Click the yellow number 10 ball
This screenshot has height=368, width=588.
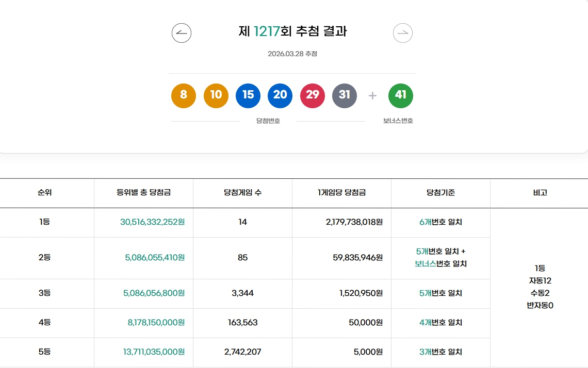pyautogui.click(x=216, y=95)
